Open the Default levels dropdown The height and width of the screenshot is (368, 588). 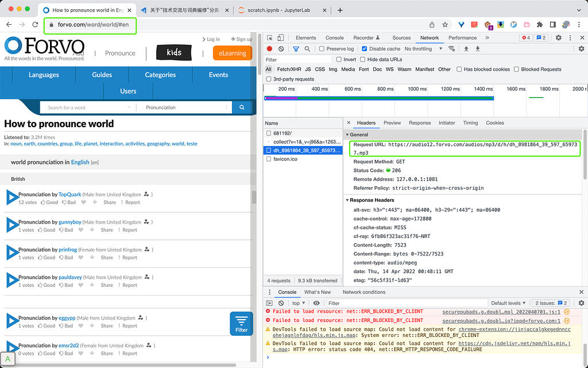[x=508, y=302]
